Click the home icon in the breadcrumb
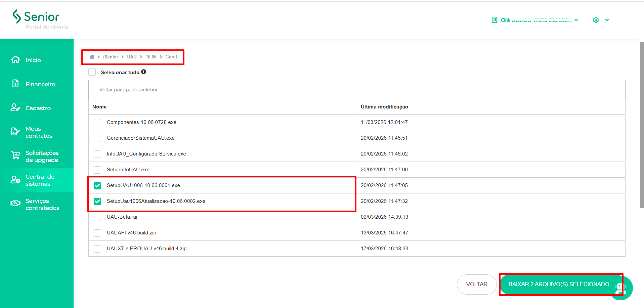Image resolution: width=644 pixels, height=308 pixels. pos(92,57)
